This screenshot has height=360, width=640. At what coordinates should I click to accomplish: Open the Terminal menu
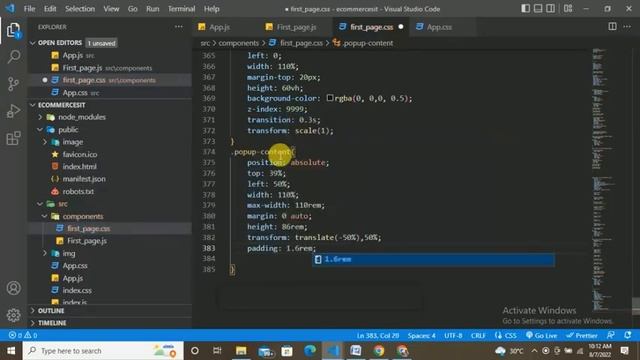coord(181,9)
